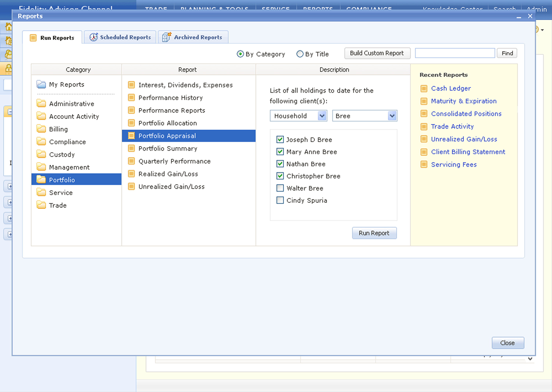Select the My Reports folder icon
This screenshot has width=552, height=392.
(x=41, y=84)
